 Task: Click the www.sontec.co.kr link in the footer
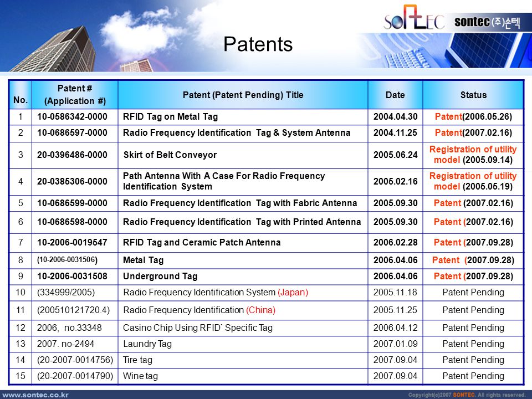coord(35,395)
